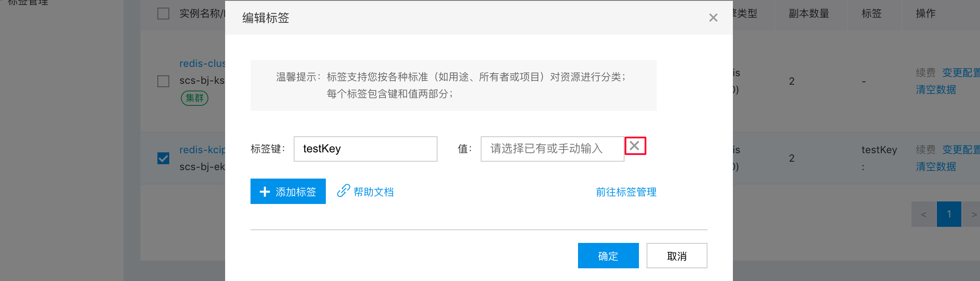Open the redis-kcip instance link
980x281 pixels.
tap(202, 150)
